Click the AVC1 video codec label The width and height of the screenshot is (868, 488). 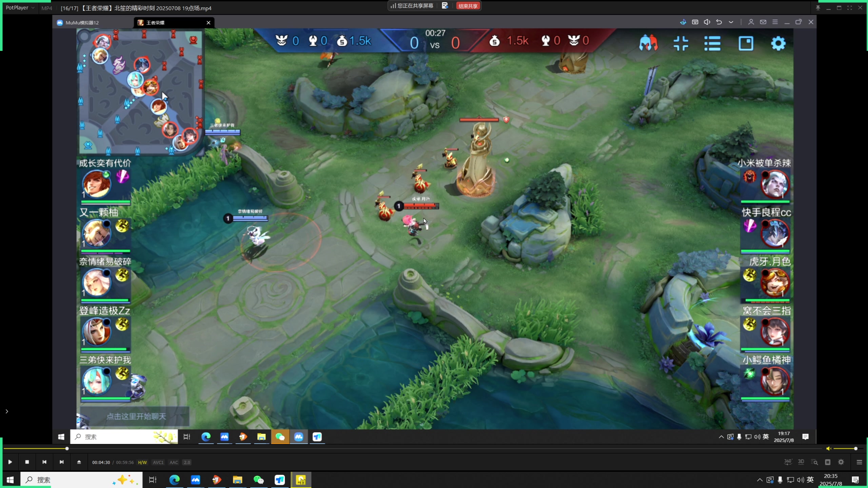point(158,462)
